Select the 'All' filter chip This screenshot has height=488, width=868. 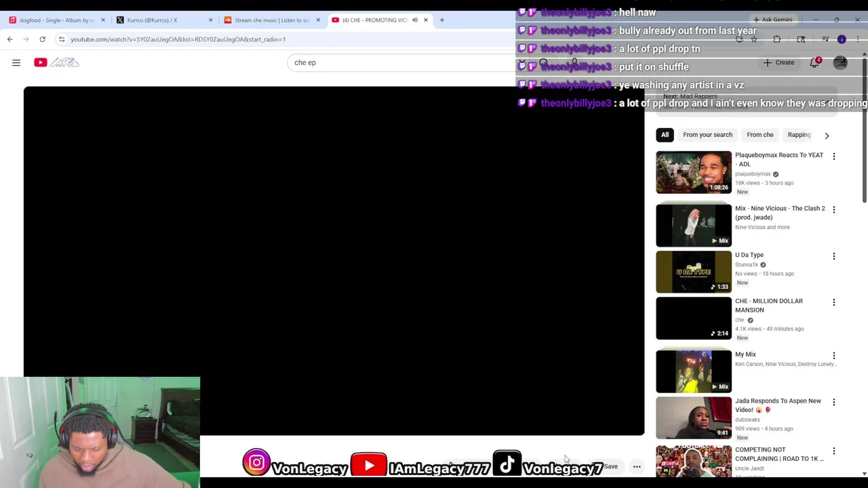click(665, 135)
